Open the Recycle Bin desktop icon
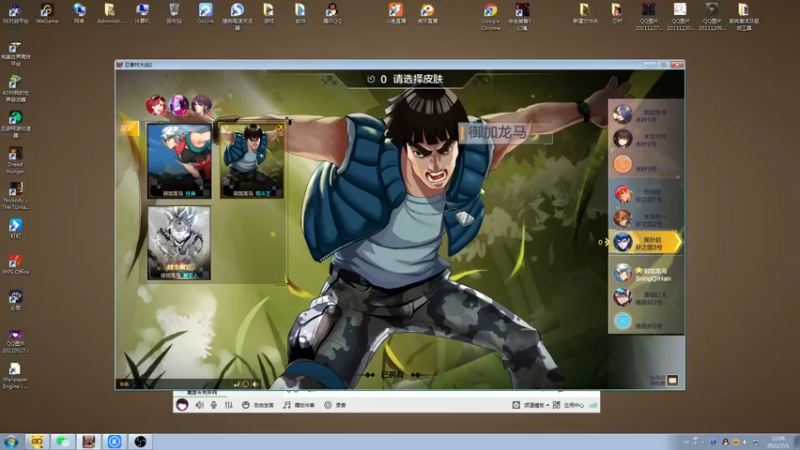The image size is (800, 450). pos(174,13)
